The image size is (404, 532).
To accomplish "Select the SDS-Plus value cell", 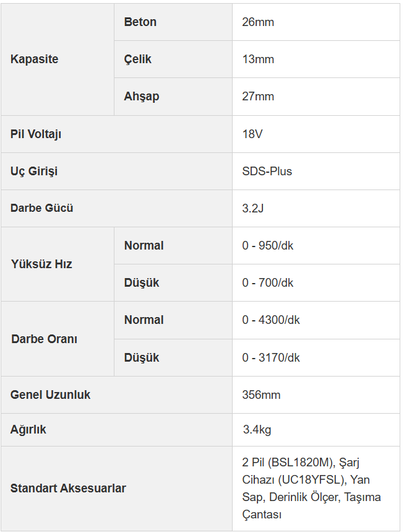I will 267,172.
